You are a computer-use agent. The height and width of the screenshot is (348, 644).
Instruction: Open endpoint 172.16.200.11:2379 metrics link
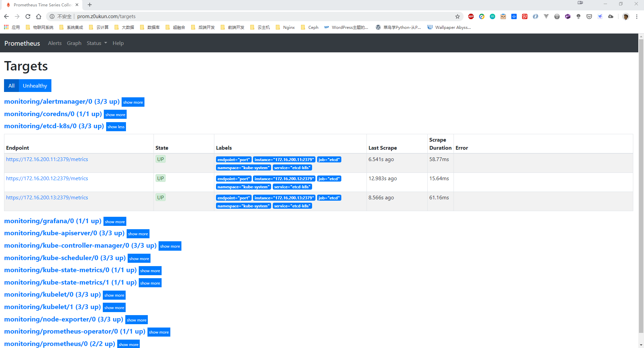point(47,159)
